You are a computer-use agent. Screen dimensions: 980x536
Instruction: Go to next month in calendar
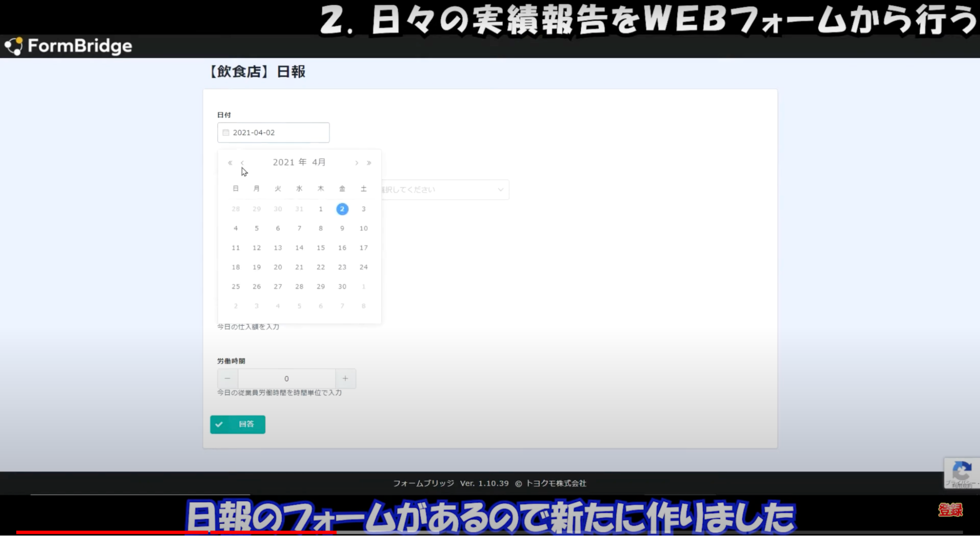coord(356,163)
